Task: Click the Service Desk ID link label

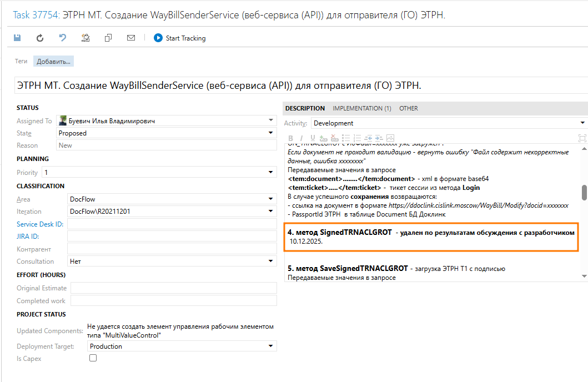Action: pos(40,224)
